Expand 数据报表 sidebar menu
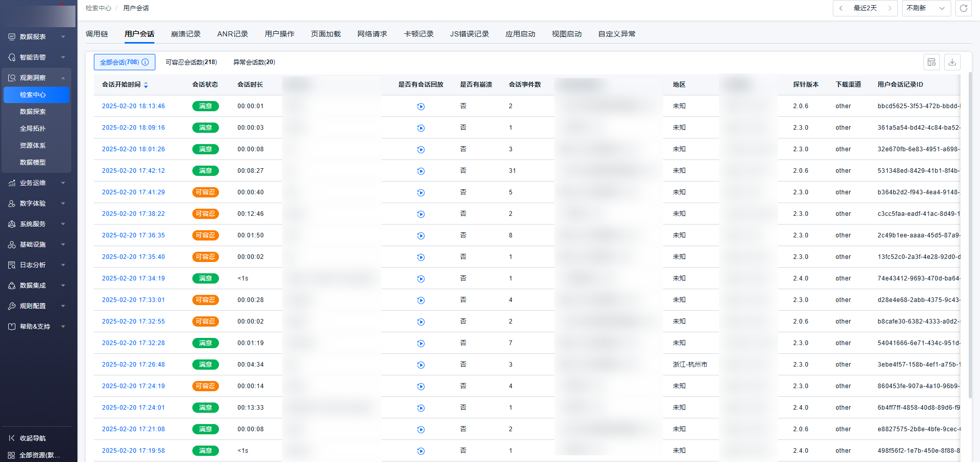The image size is (980, 462). tap(36, 37)
